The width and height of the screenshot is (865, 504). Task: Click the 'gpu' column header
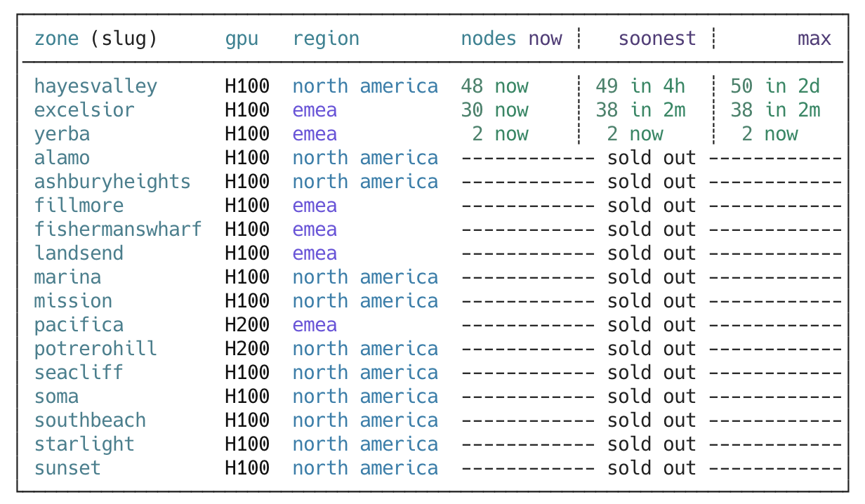(x=242, y=39)
